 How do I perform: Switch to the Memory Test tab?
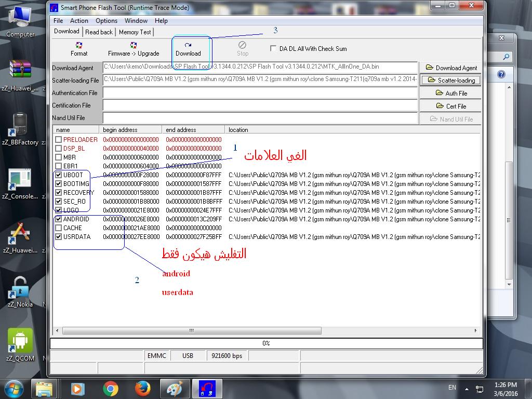(x=135, y=32)
